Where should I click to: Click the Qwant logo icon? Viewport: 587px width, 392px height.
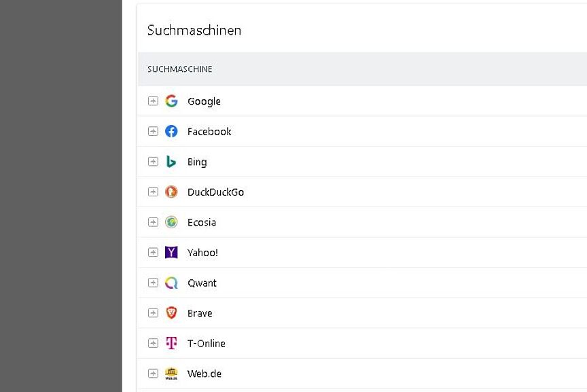click(171, 283)
